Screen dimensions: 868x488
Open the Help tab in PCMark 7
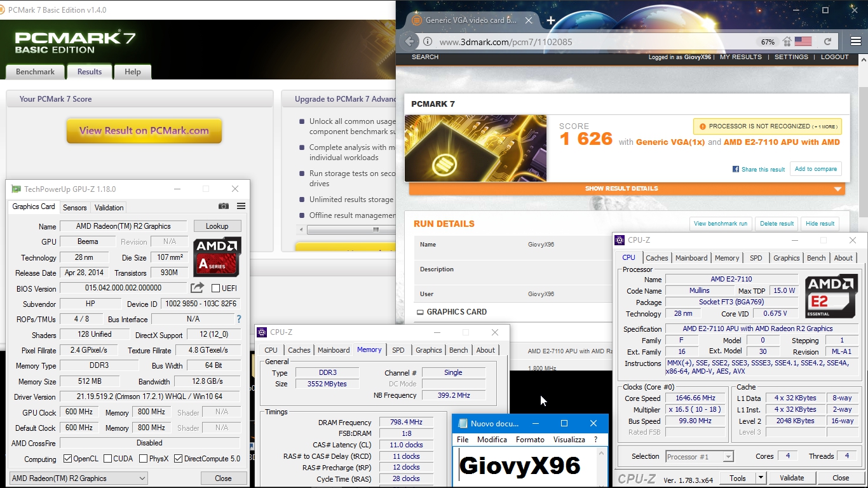[x=133, y=72]
